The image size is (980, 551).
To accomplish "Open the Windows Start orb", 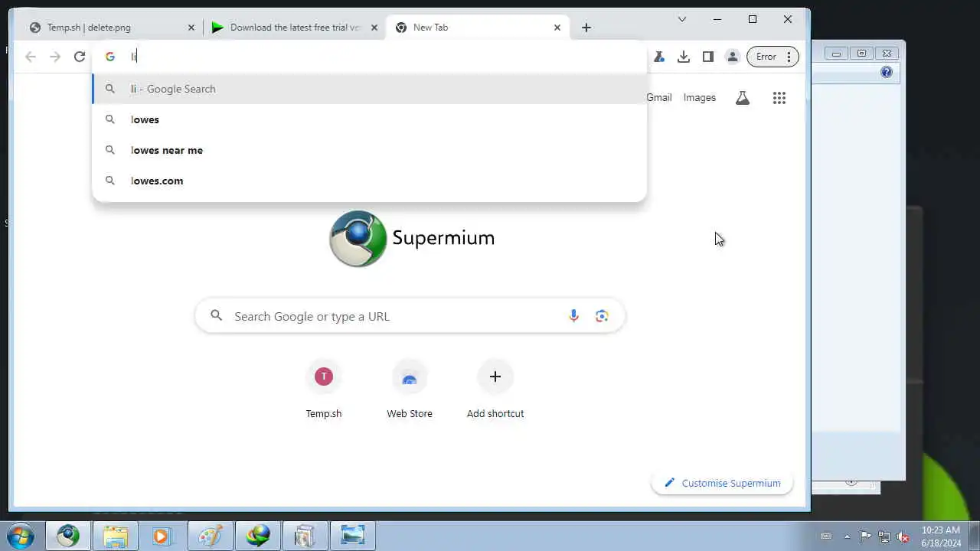I will [x=21, y=536].
